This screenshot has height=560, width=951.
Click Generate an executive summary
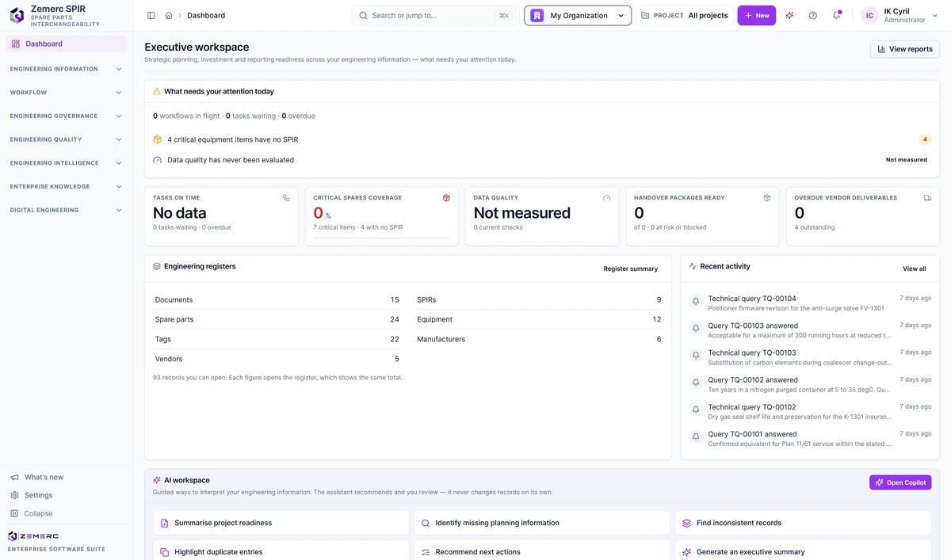click(x=803, y=550)
